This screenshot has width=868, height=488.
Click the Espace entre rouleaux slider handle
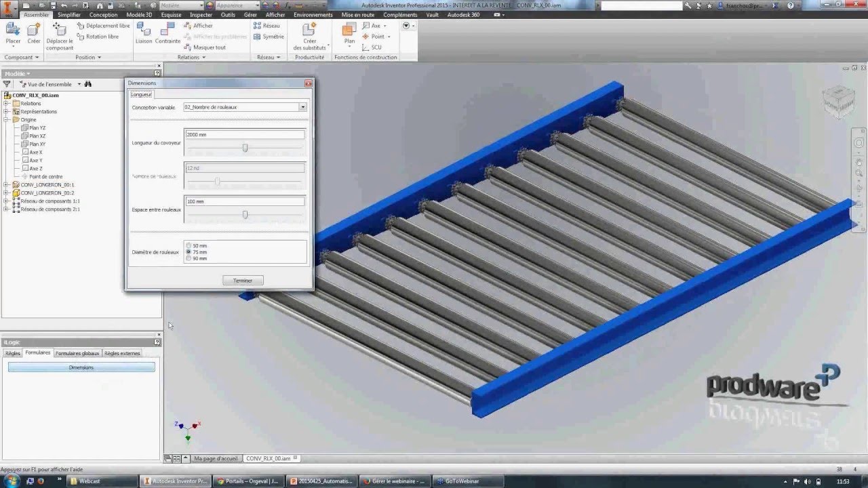[x=245, y=215]
